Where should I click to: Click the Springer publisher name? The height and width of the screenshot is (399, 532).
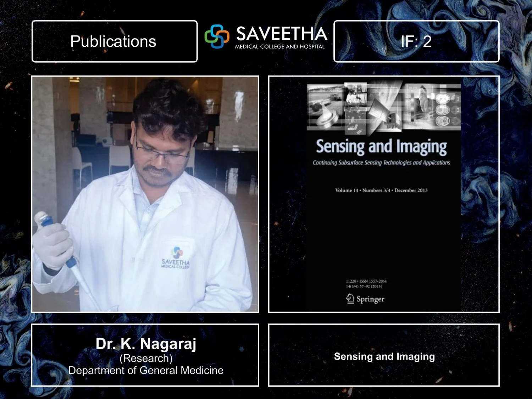[x=370, y=299]
